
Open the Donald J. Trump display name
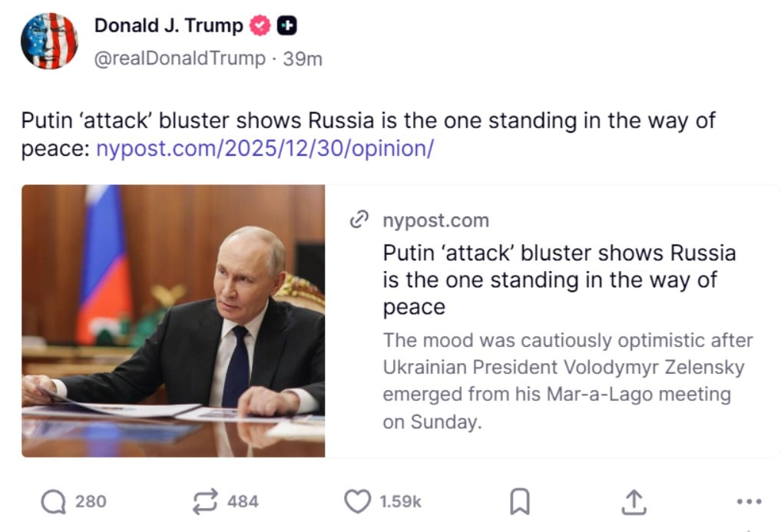[168, 25]
